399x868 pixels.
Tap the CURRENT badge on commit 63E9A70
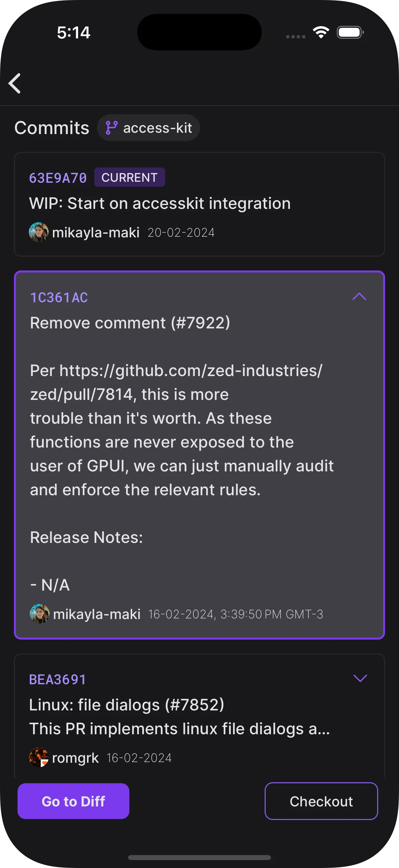[129, 177]
